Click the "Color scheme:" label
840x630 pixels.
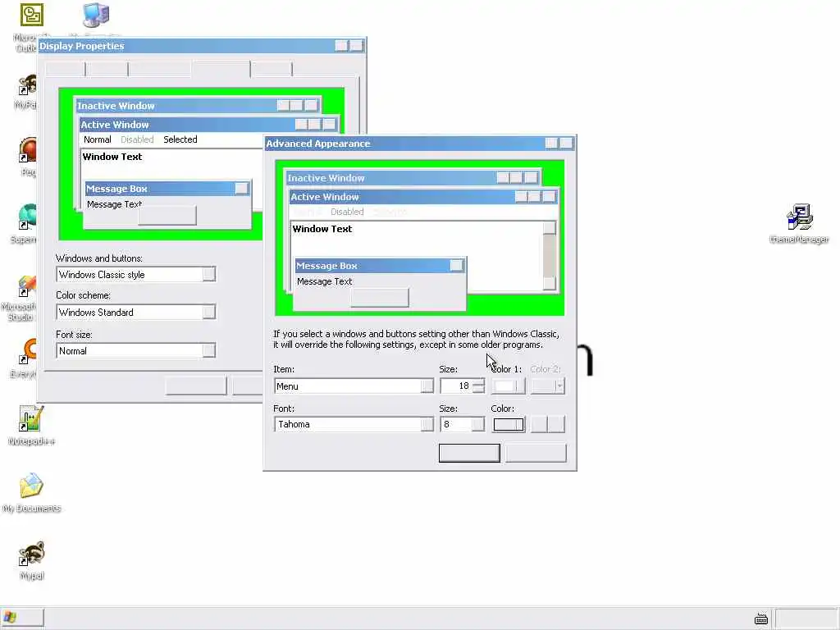tap(83, 295)
